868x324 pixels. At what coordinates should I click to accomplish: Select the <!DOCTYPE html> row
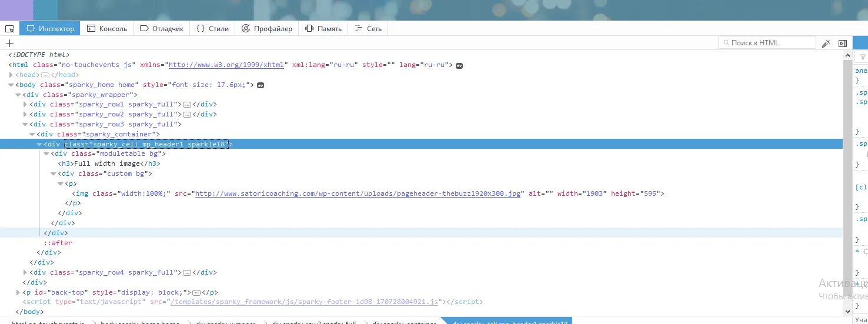(x=421, y=55)
